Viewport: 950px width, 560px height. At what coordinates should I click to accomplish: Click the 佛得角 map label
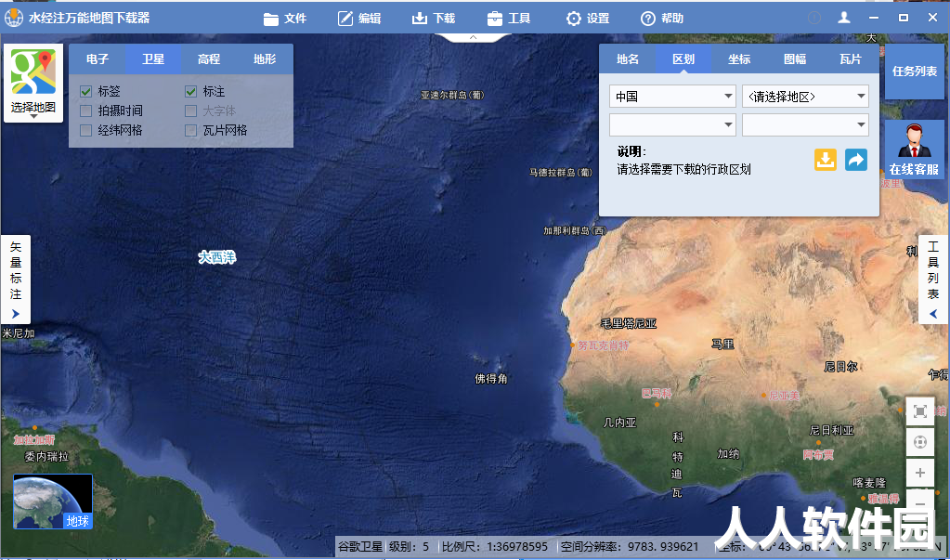491,379
